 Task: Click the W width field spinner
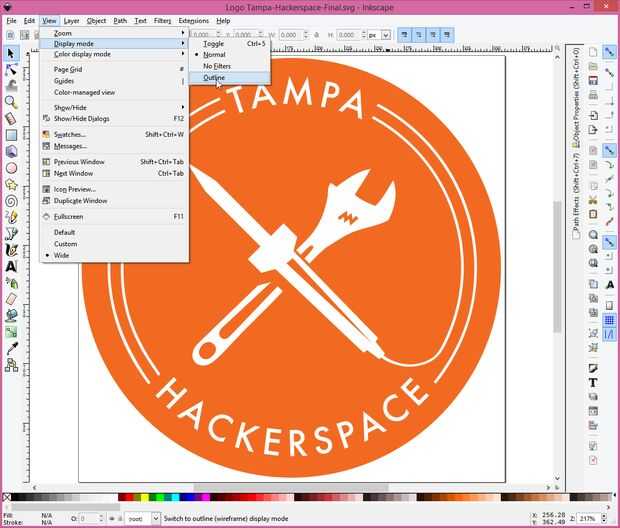[x=305, y=35]
